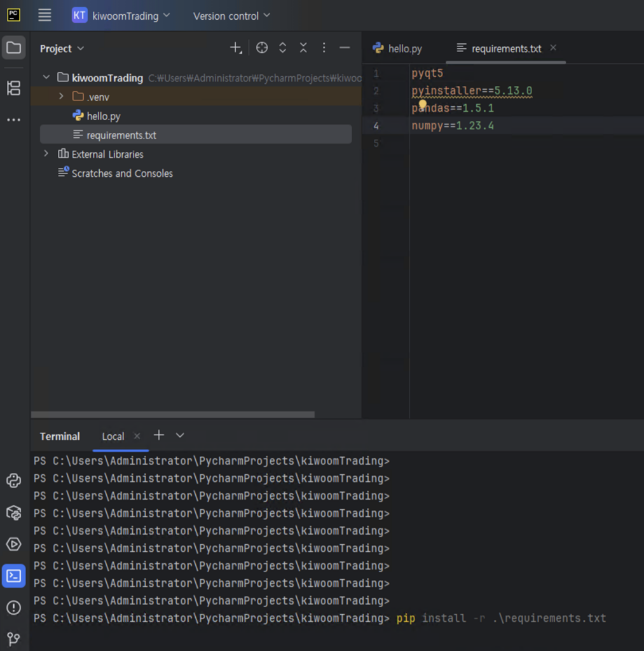Image resolution: width=644 pixels, height=651 pixels.
Task: Click the numpy==1.23.4 line
Action: point(453,126)
